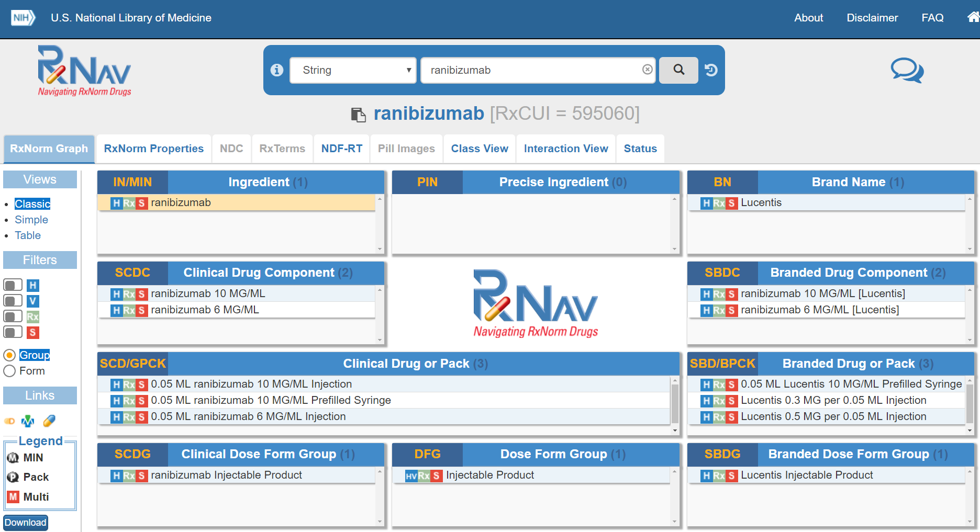Click the MIN legend icon
Screen dimensions: 980x532
13,458
